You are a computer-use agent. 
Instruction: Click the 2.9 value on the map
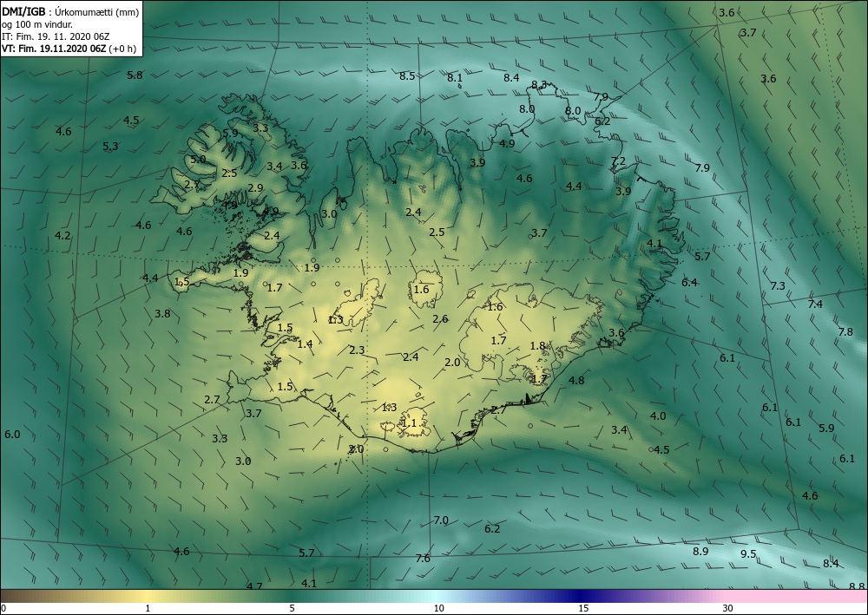(x=255, y=188)
